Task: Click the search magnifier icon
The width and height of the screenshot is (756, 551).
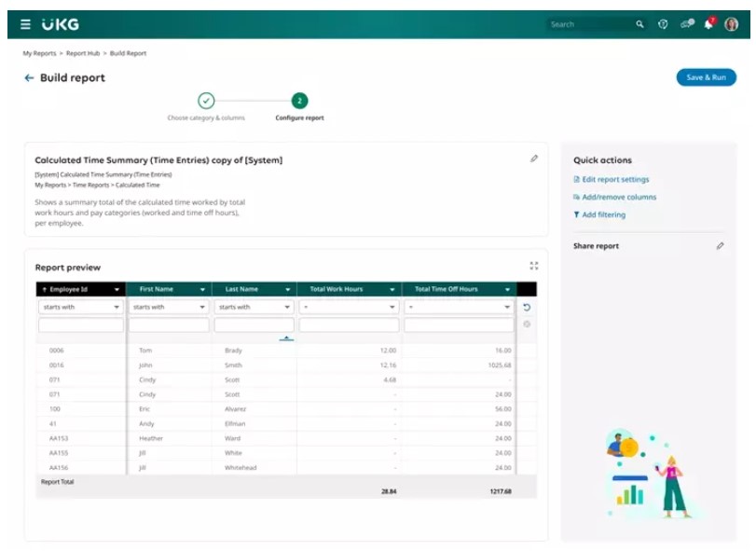Action: tap(639, 24)
